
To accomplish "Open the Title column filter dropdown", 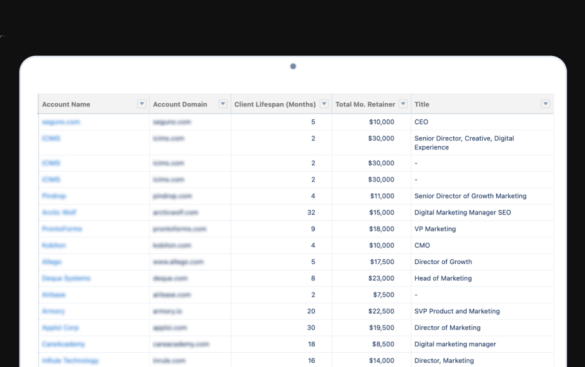I will [x=545, y=104].
